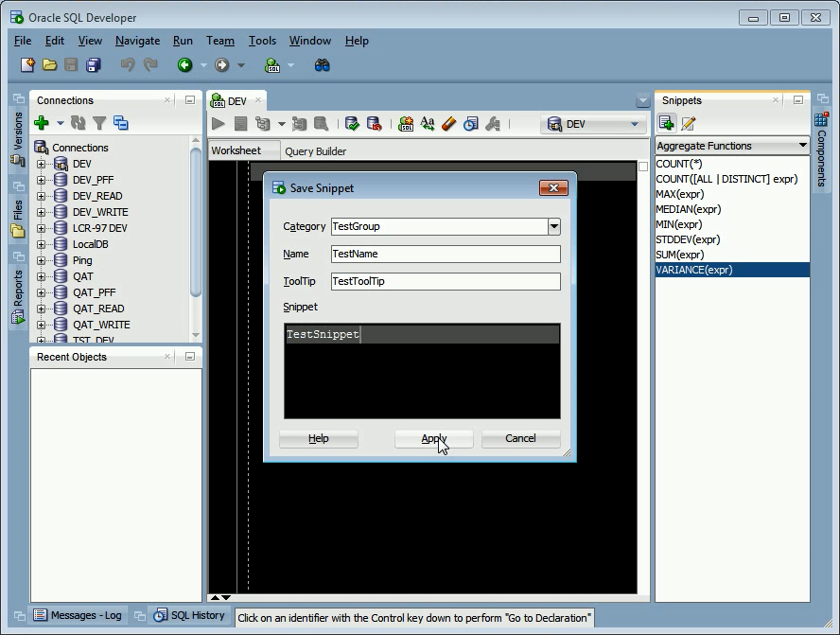The height and width of the screenshot is (635, 840).
Task: Go forward with the gray arrow
Action: 221,65
